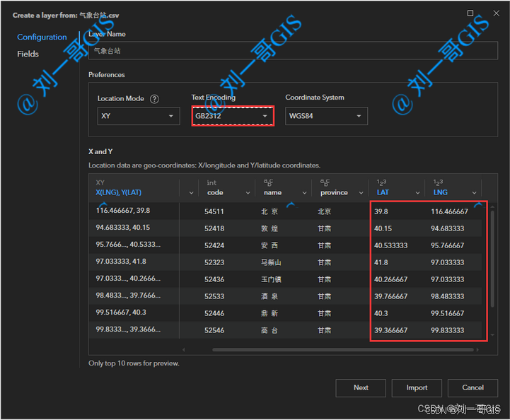Select the cell '94.683333, 40.15'

click(x=123, y=228)
